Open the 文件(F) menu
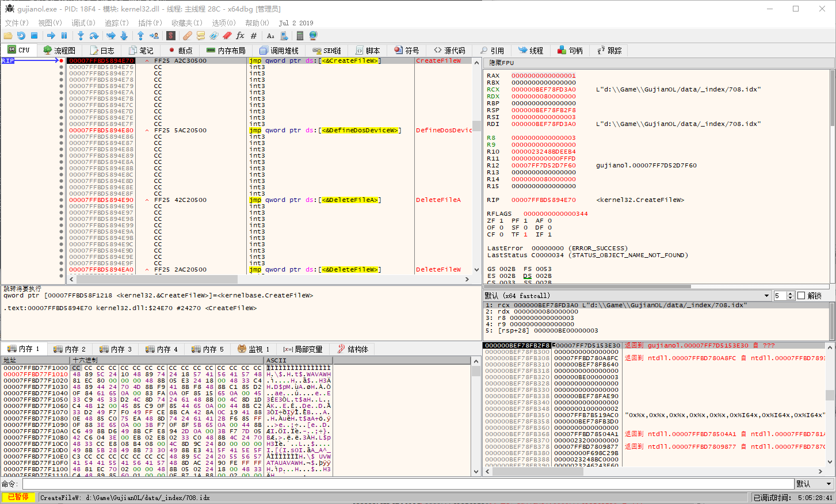 pos(17,23)
